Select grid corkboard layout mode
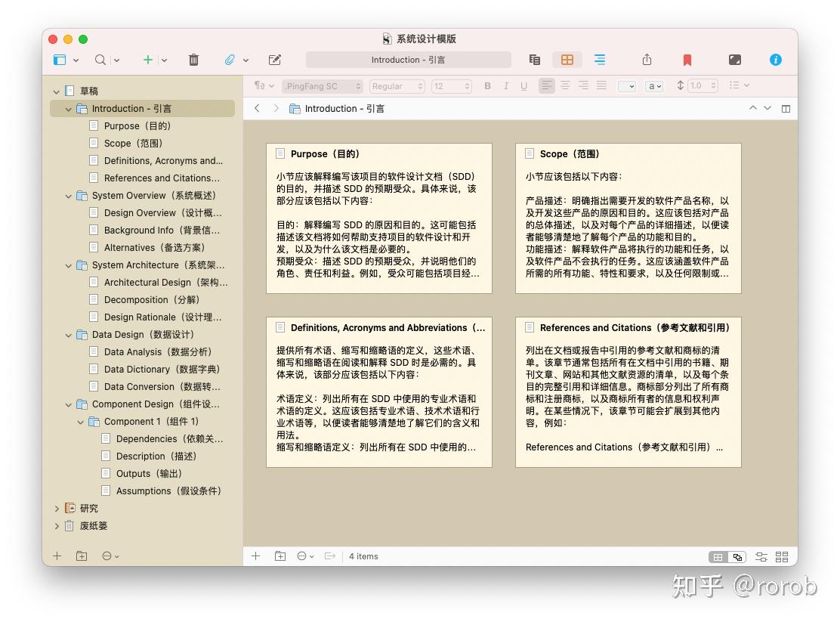Viewport: 840px width, 622px height. tap(718, 557)
